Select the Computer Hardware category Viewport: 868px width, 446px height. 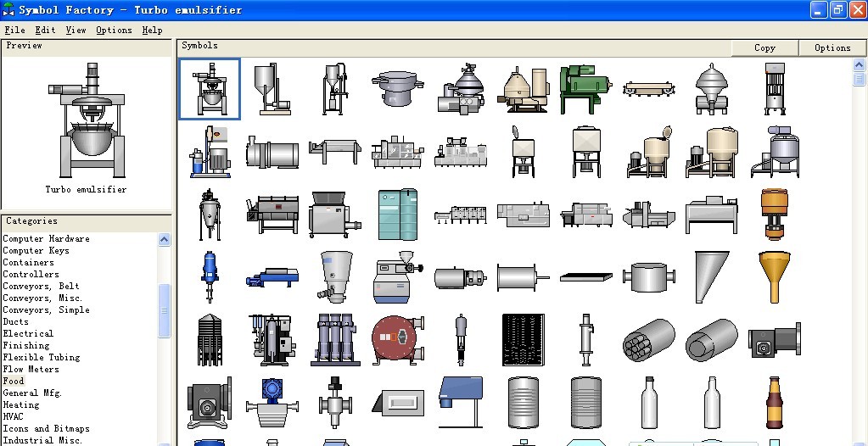click(47, 238)
